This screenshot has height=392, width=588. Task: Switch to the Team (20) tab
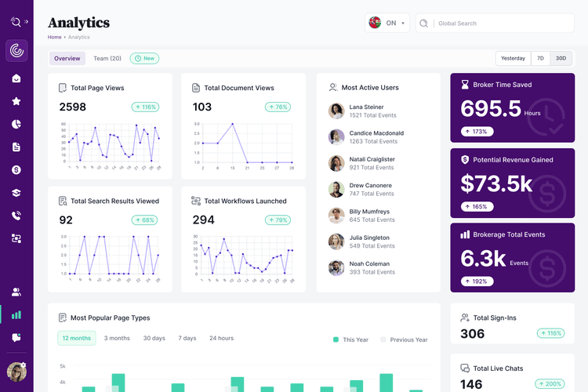point(107,59)
